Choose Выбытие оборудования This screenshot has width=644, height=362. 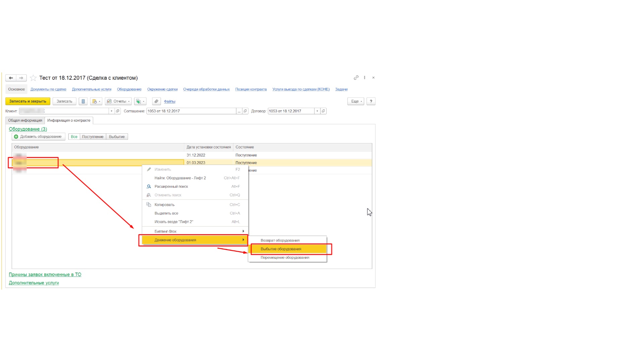point(287,249)
